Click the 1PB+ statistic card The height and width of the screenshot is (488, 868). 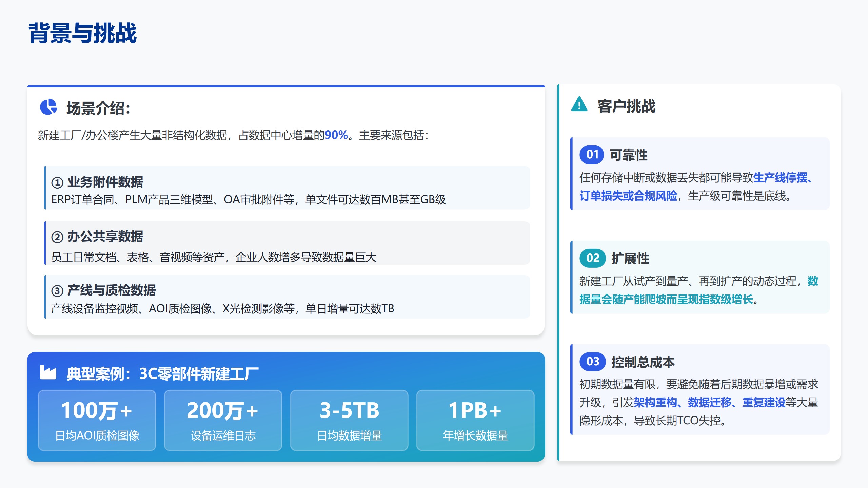pyautogui.click(x=475, y=420)
